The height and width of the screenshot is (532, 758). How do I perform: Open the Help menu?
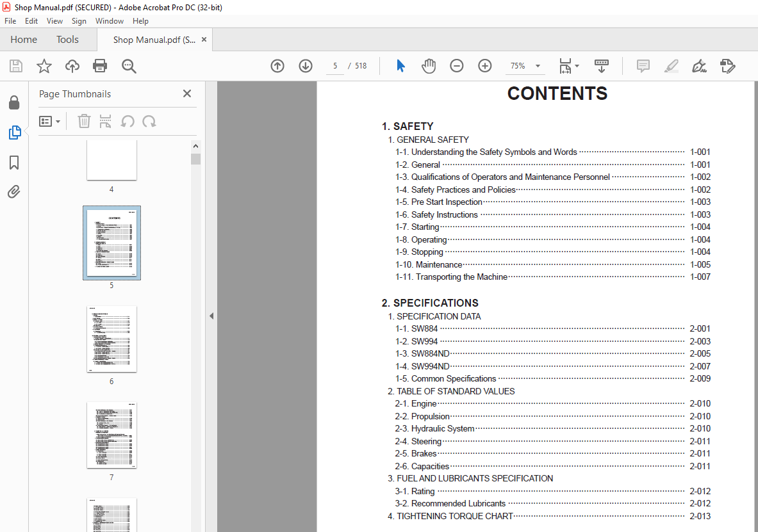tap(141, 20)
